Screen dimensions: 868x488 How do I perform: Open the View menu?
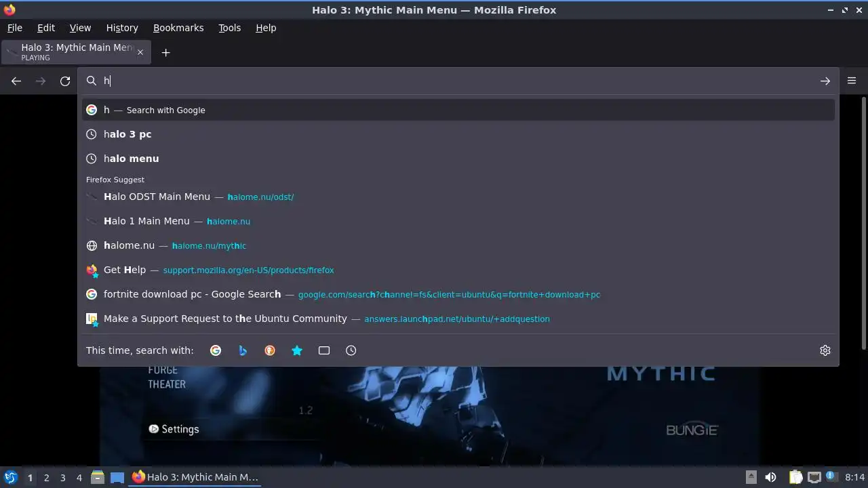[x=80, y=28]
